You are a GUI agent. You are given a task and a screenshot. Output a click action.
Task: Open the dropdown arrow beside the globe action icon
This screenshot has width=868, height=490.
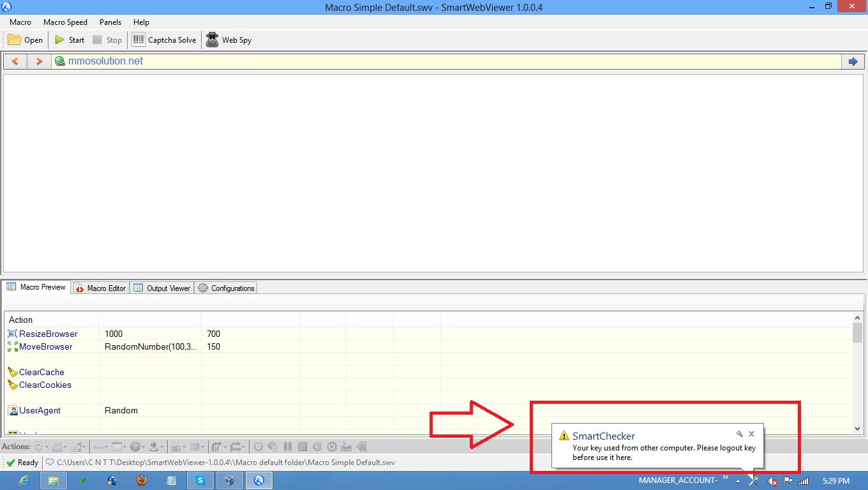tap(144, 447)
